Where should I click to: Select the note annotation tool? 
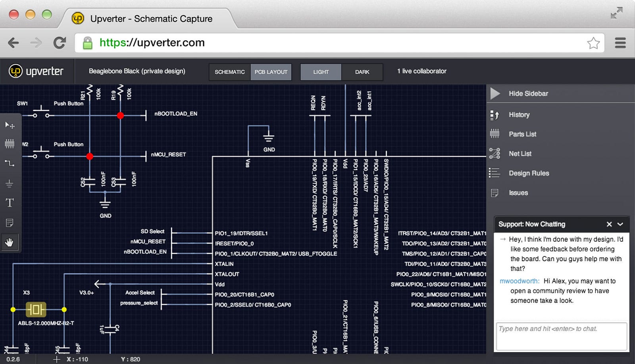pyautogui.click(x=10, y=223)
